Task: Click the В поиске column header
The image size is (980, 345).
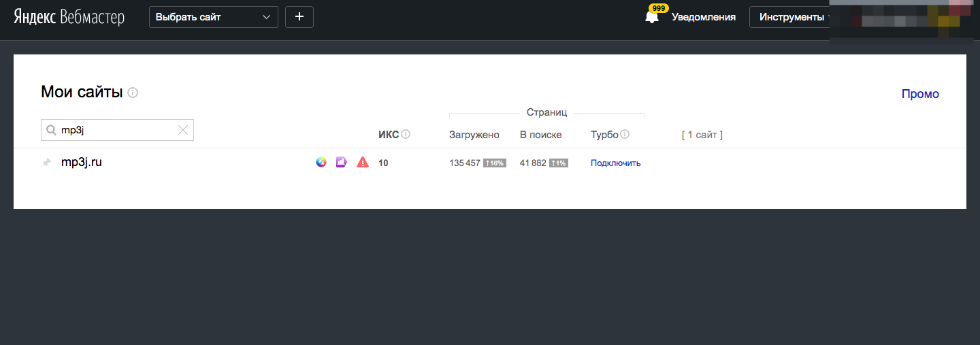Action: point(541,135)
